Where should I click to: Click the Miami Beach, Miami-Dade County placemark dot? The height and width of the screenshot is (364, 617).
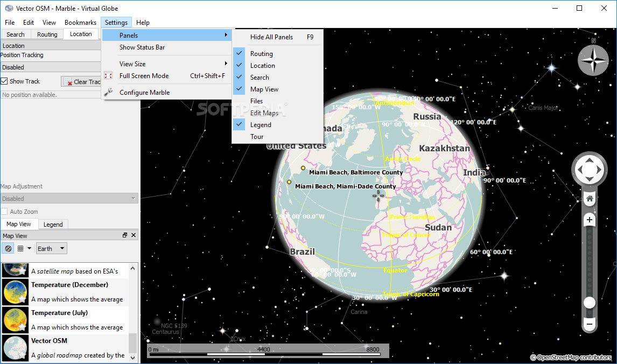click(289, 182)
